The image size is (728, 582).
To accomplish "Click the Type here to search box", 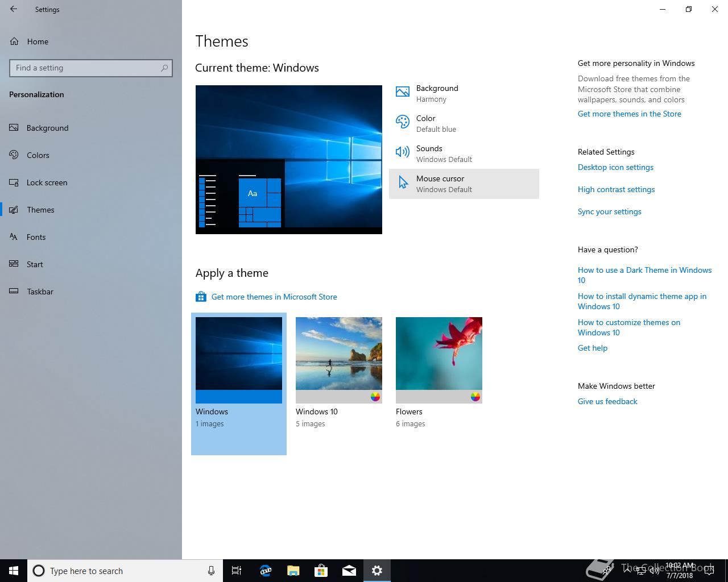I will click(125, 571).
